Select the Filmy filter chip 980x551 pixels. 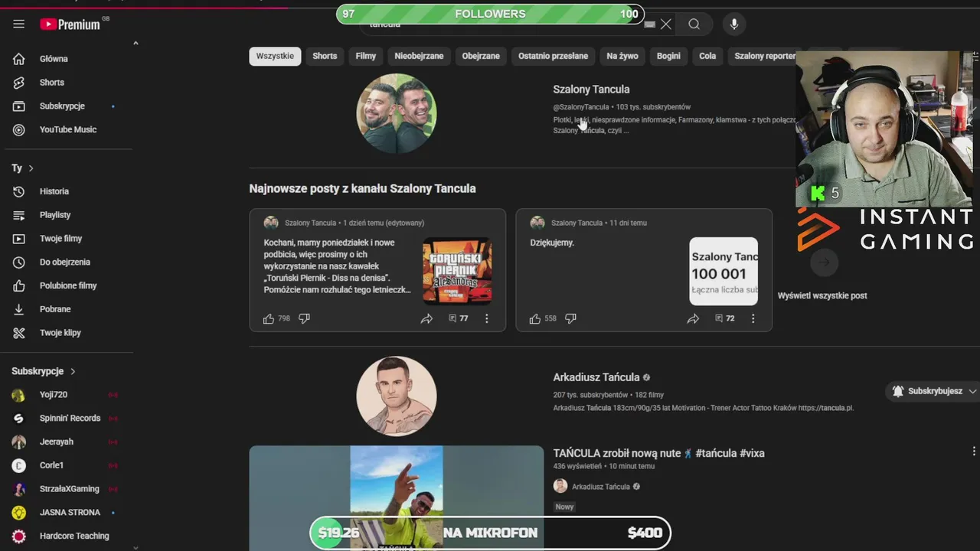point(366,56)
